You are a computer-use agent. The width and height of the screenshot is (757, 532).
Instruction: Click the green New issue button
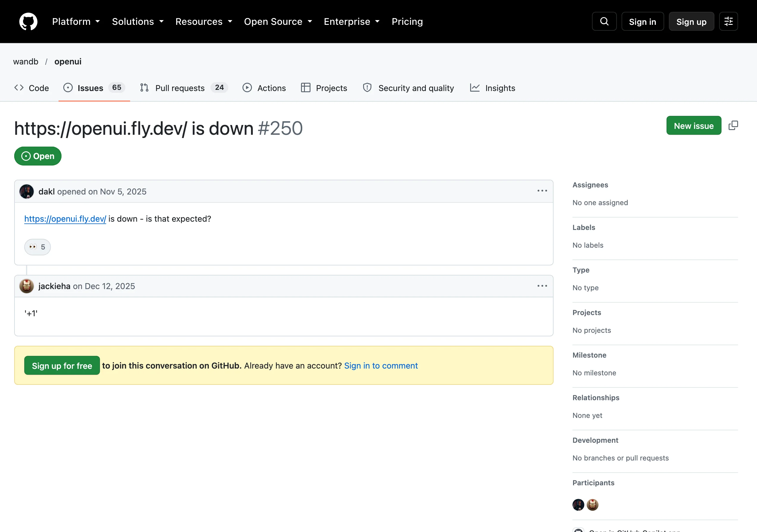pyautogui.click(x=694, y=125)
